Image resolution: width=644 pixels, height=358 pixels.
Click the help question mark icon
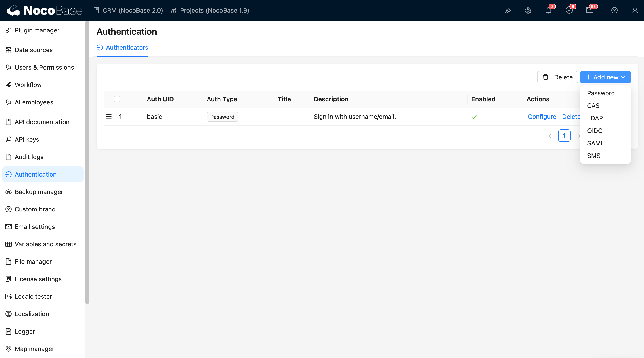pyautogui.click(x=614, y=11)
